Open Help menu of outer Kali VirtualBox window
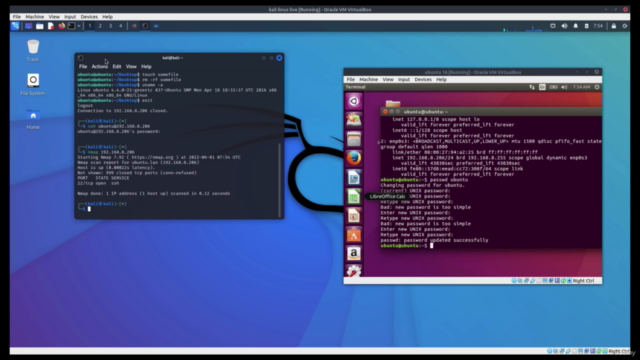The image size is (640, 360). (107, 17)
